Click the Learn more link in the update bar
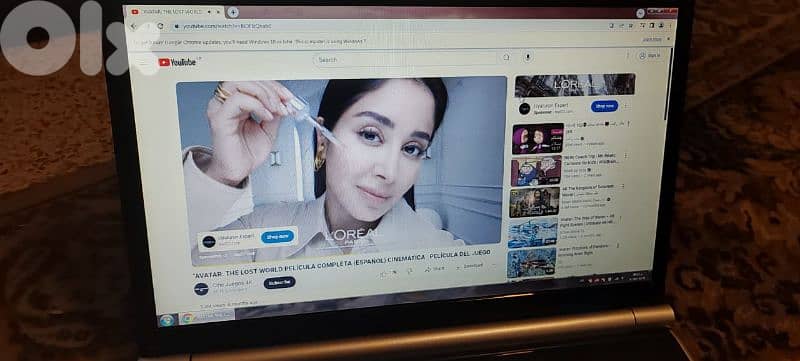Image resolution: width=800 pixels, height=361 pixels. click(652, 39)
